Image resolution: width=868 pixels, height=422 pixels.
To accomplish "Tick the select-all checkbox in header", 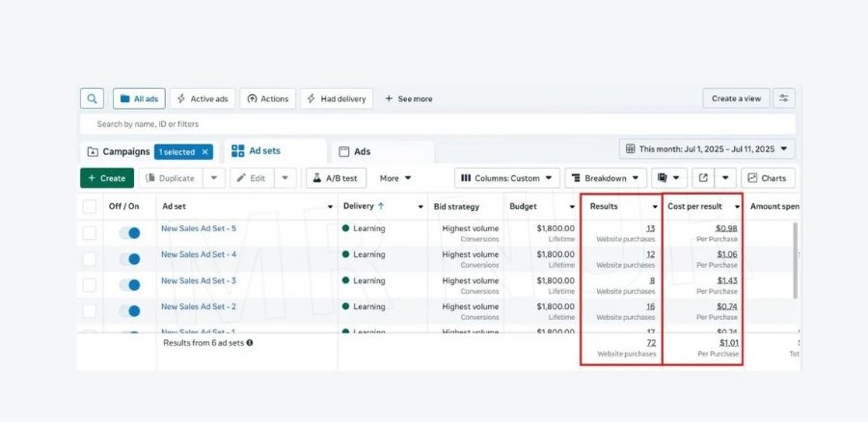I will tap(89, 207).
